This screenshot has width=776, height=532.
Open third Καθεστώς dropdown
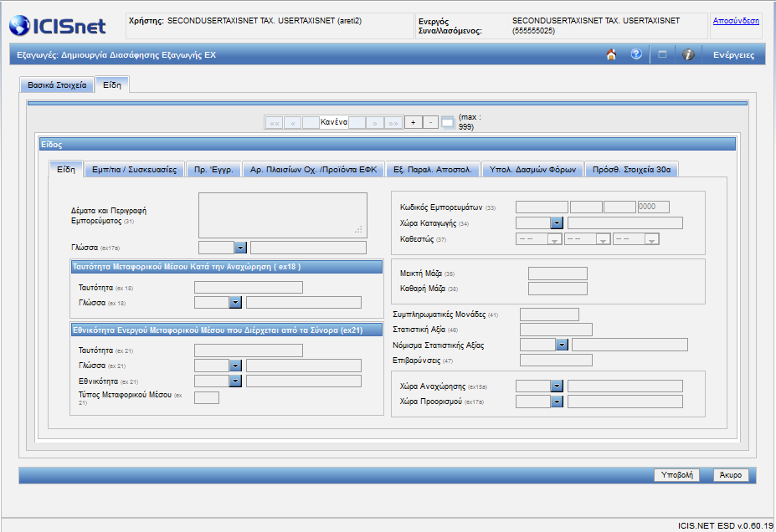coord(635,239)
